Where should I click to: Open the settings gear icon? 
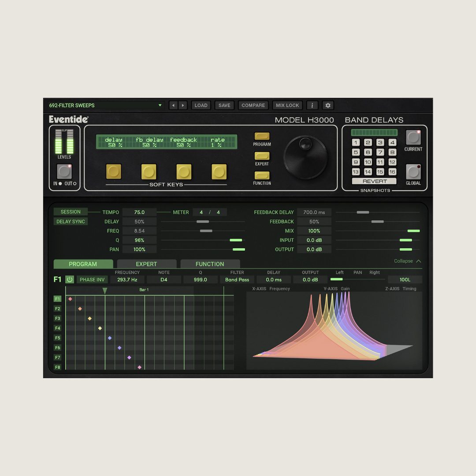click(x=328, y=105)
